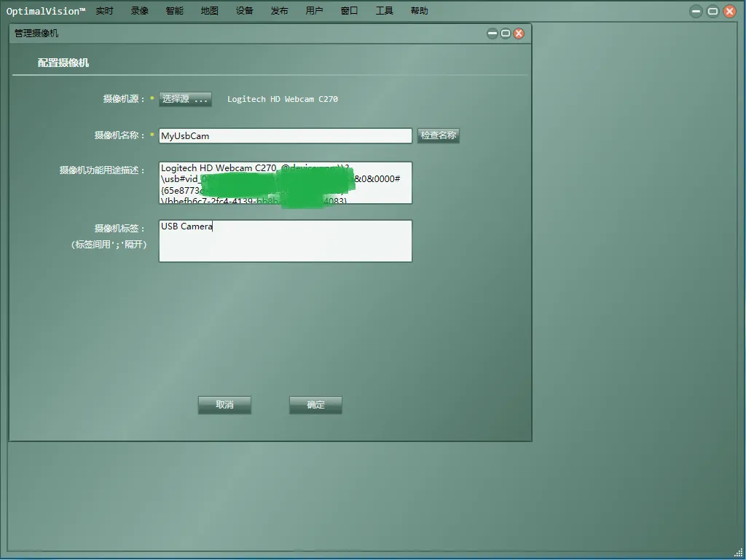This screenshot has width=746, height=560.
Task: Open the 用户 menu
Action: pos(314,11)
